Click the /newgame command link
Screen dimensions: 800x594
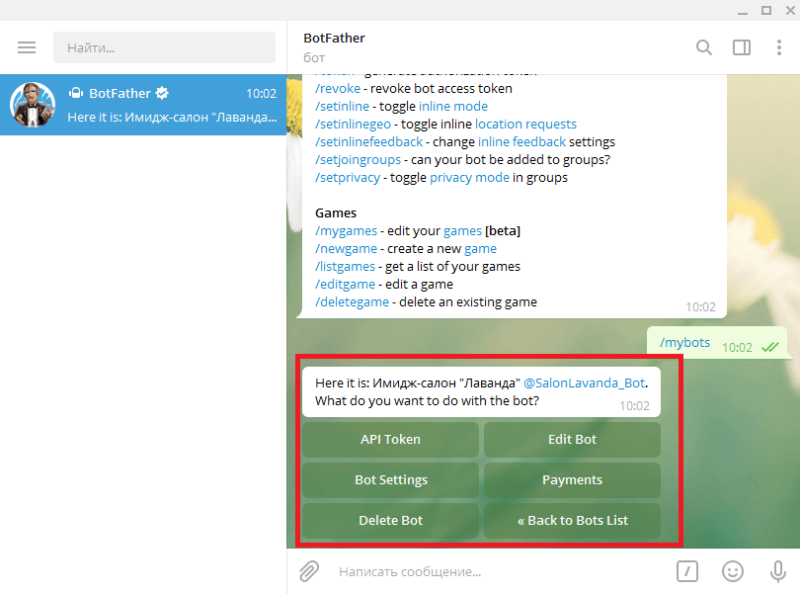[346, 249]
